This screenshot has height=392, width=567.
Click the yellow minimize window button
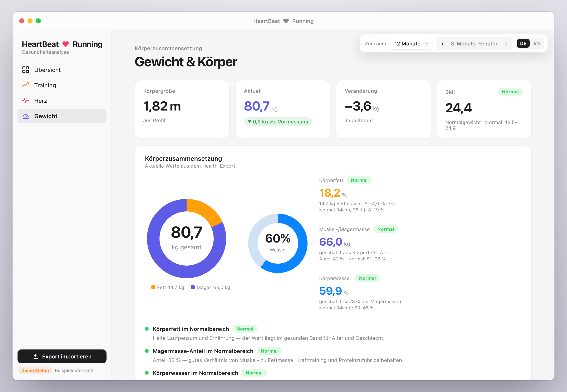tap(30, 21)
